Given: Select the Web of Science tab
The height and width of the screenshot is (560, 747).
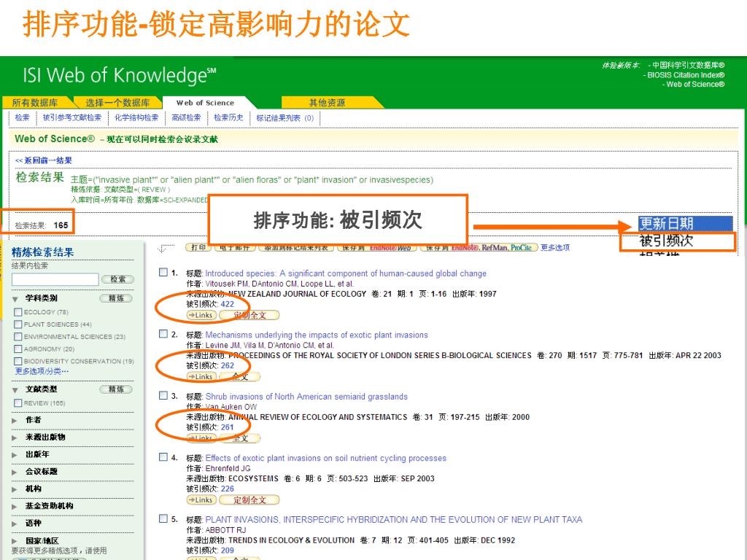Looking at the screenshot, I should (x=205, y=102).
